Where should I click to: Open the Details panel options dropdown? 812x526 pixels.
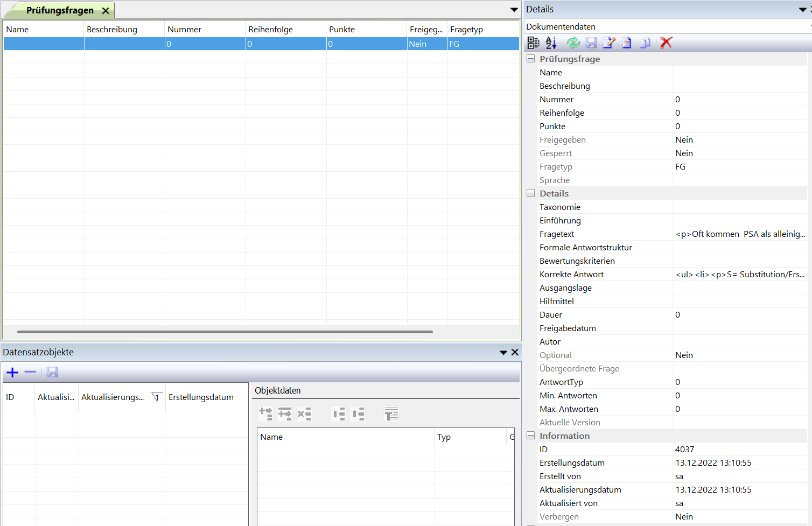point(802,10)
